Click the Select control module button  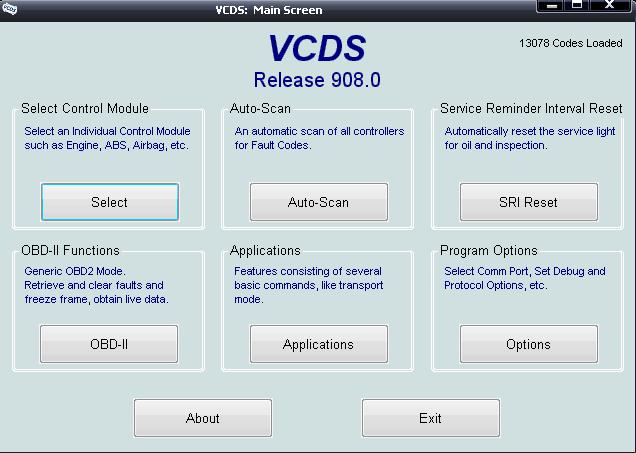(110, 202)
